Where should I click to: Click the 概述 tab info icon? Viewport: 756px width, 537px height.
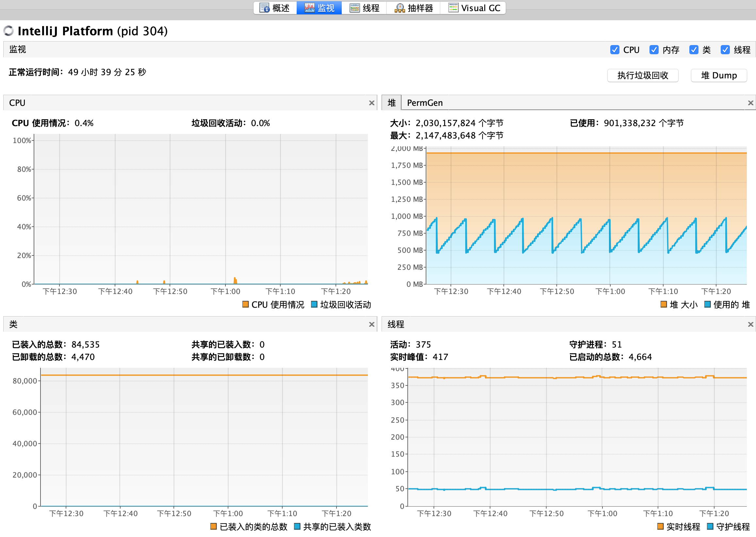tap(265, 8)
